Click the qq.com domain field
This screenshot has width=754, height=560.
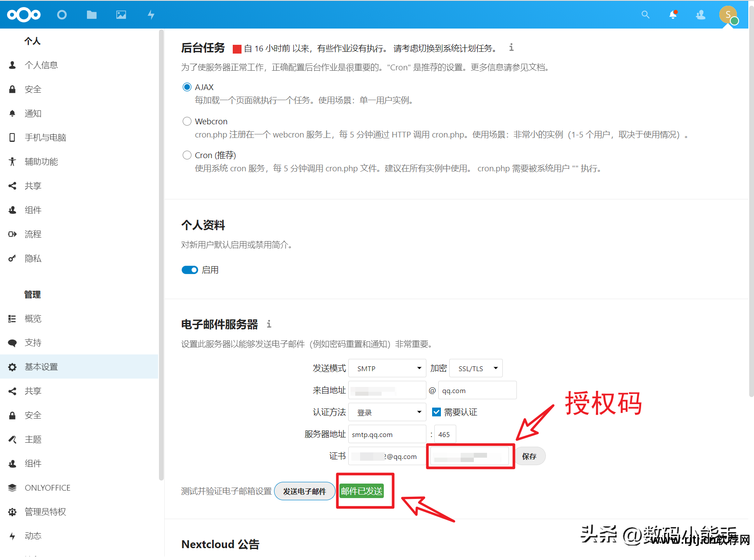coord(477,390)
